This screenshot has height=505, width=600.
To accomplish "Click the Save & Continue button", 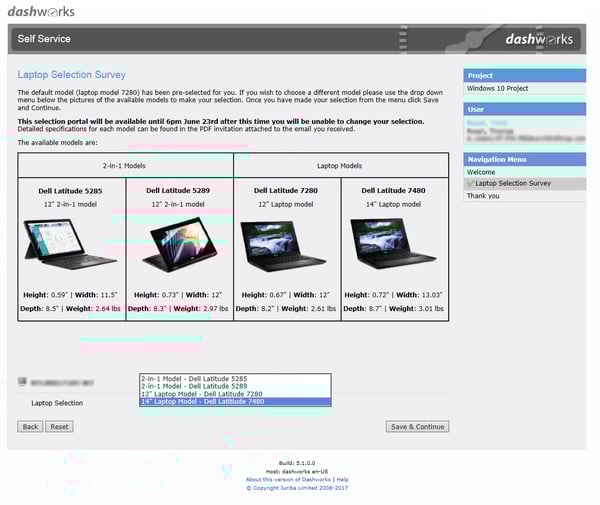I will coord(417,427).
